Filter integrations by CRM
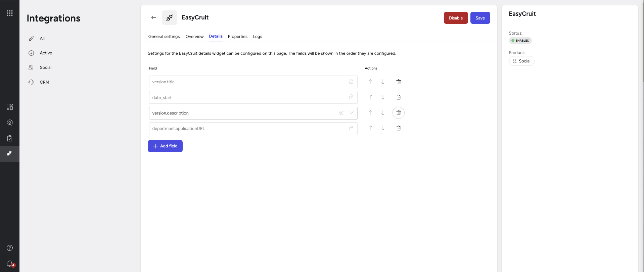Screen dimensions: 644x272 click(44, 82)
